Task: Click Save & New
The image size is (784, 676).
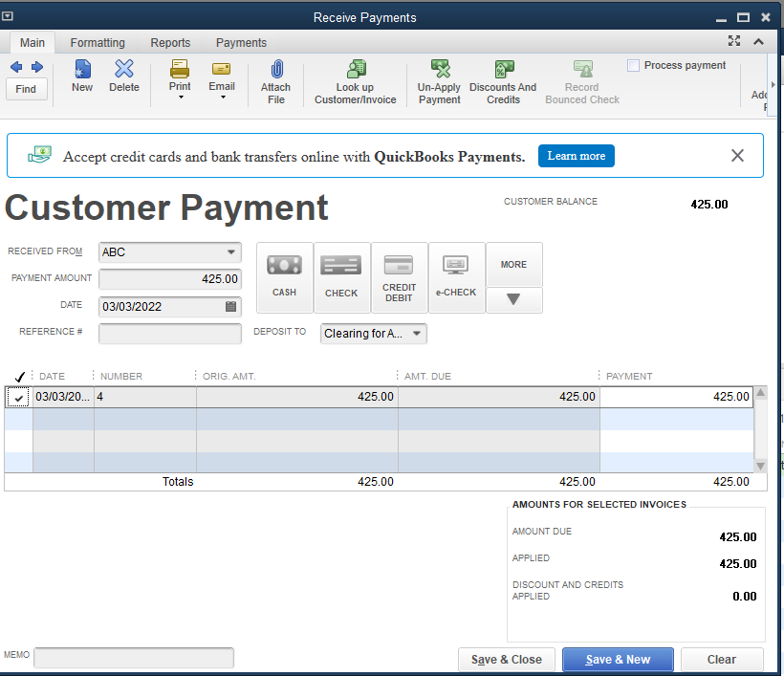Action: click(618, 660)
